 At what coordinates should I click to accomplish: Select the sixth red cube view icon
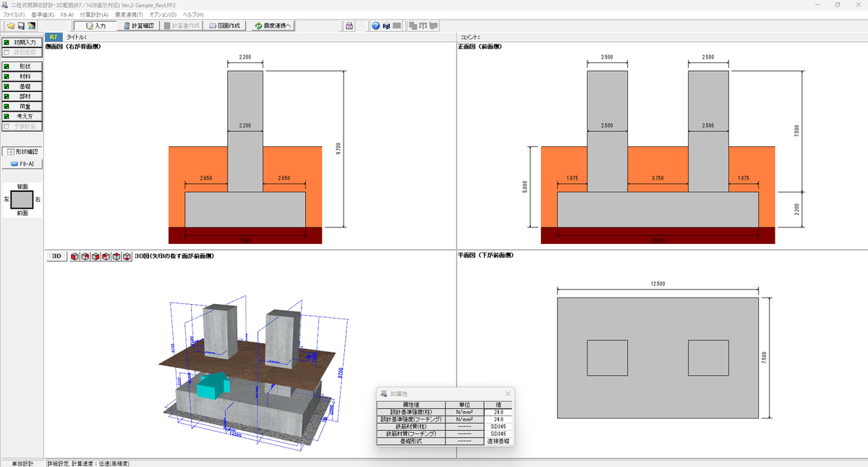point(127,256)
